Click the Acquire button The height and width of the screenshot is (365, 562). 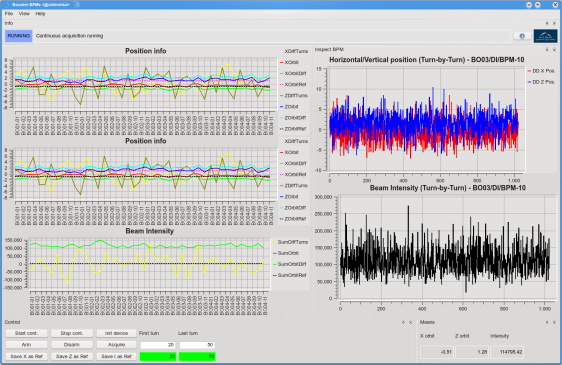116,345
